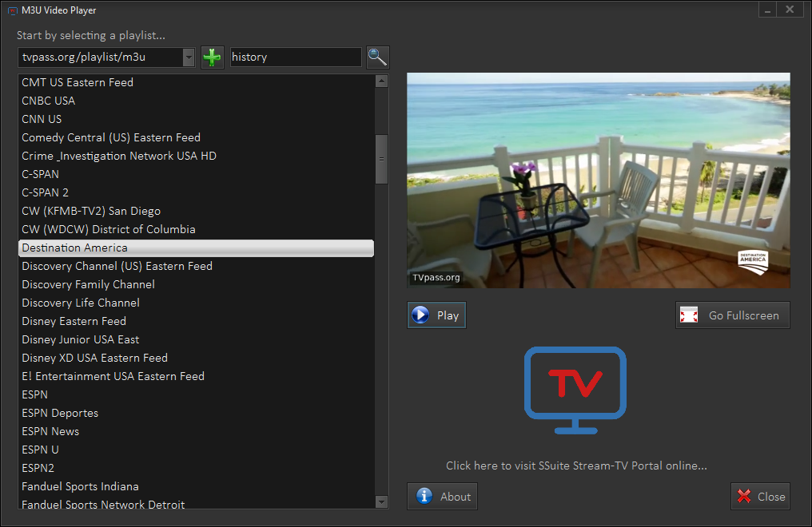812x527 pixels.
Task: Click the search field containing 'history'
Action: pos(295,57)
